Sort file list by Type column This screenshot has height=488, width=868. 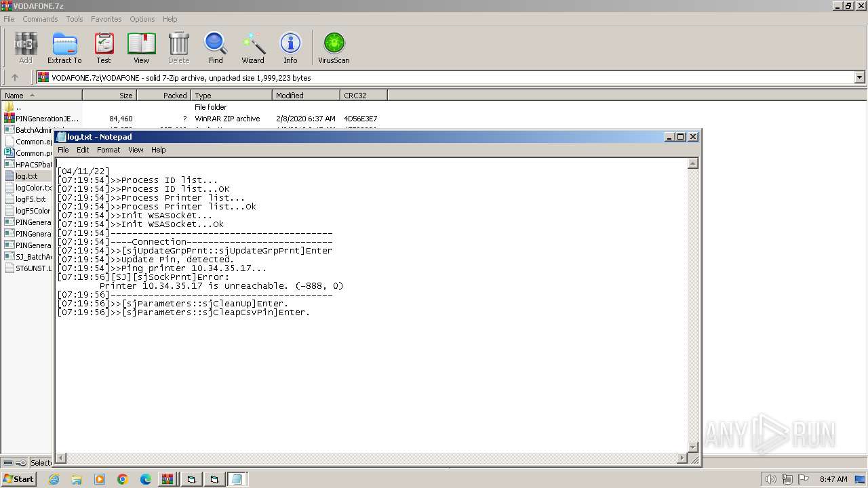pyautogui.click(x=231, y=96)
